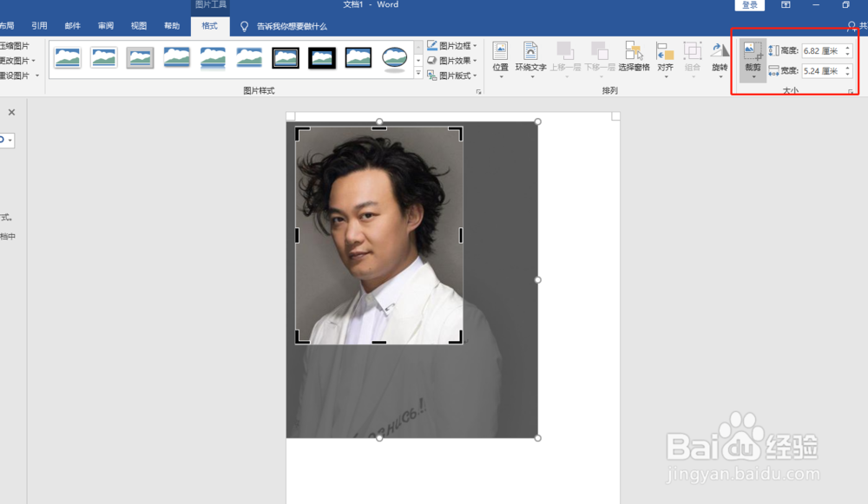Open the Reset Picture (重设图片) menu
The width and height of the screenshot is (868, 504).
18,75
